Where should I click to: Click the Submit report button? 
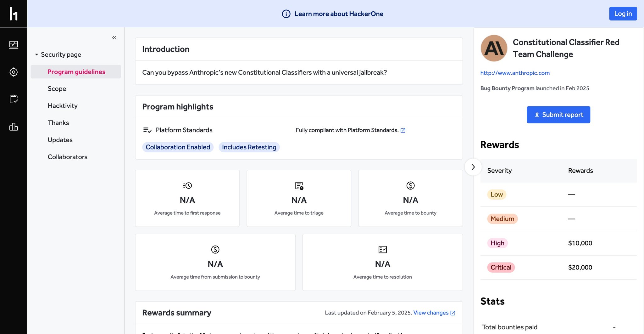pyautogui.click(x=558, y=115)
